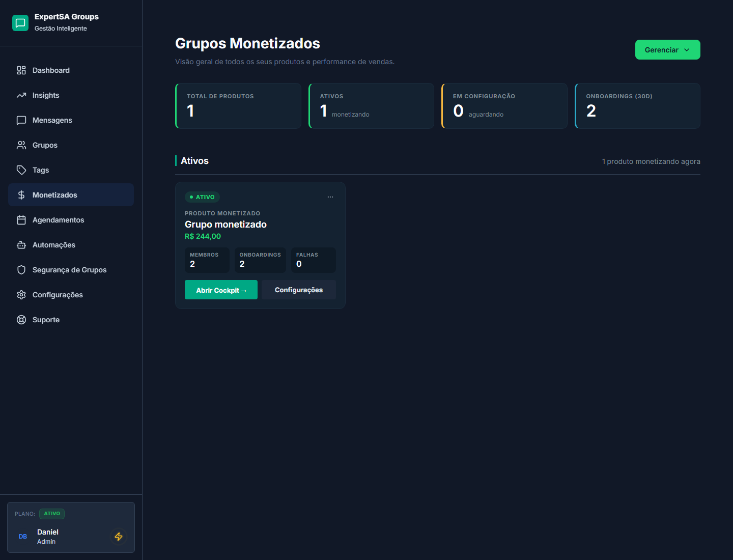Click the plan ATIVO badge in sidebar
The width and height of the screenshot is (733, 560).
click(52, 514)
